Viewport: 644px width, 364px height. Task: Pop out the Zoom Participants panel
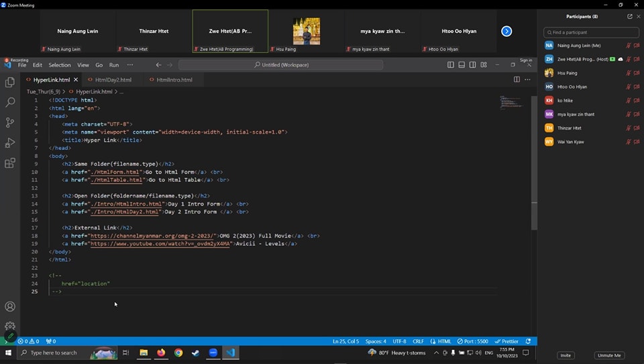(630, 16)
